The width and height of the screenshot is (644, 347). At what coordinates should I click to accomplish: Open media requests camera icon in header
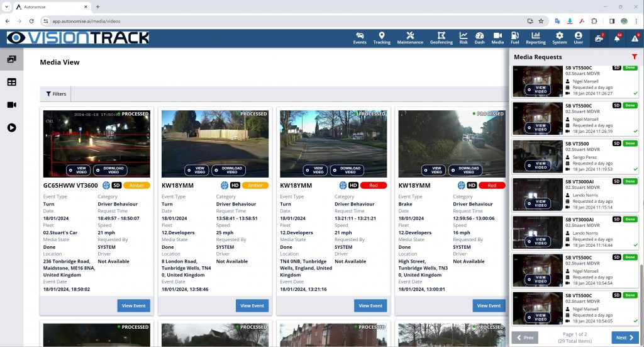599,38
